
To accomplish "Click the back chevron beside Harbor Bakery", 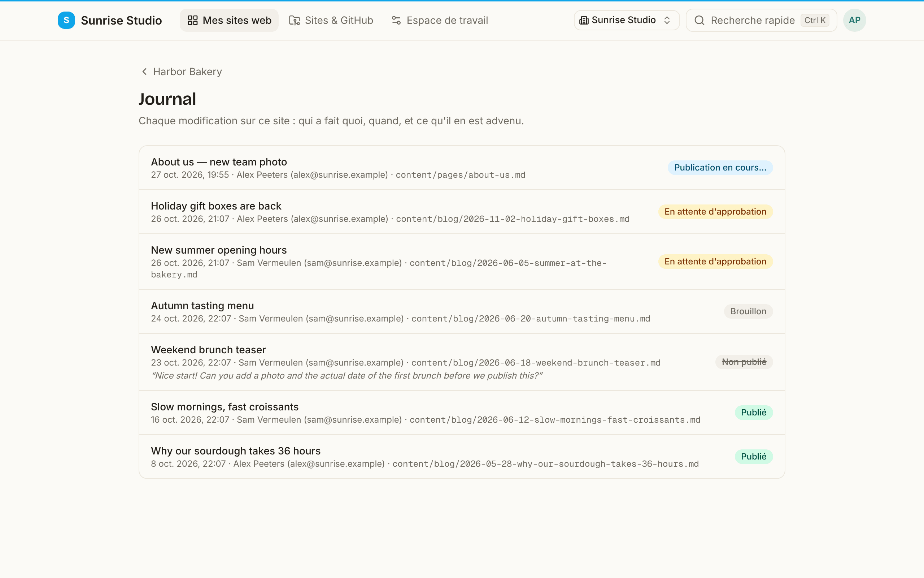I will tap(144, 72).
